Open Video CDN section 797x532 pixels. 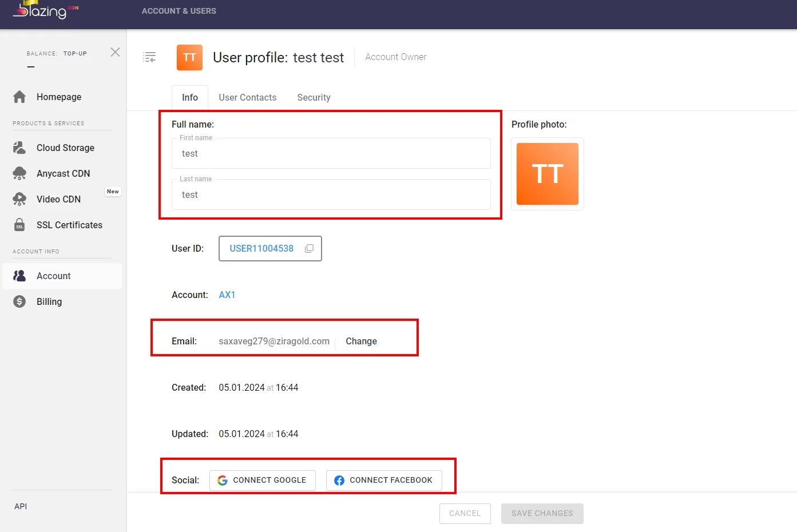(58, 199)
